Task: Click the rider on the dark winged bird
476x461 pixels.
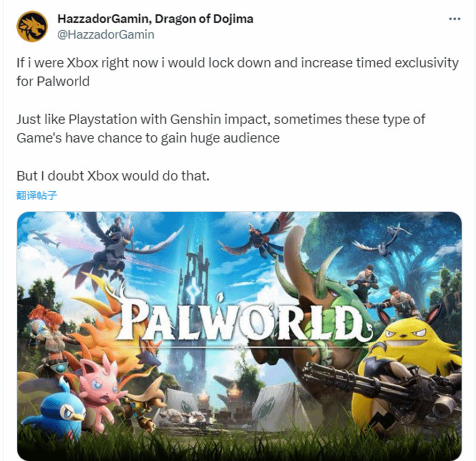Action: pyautogui.click(x=117, y=229)
